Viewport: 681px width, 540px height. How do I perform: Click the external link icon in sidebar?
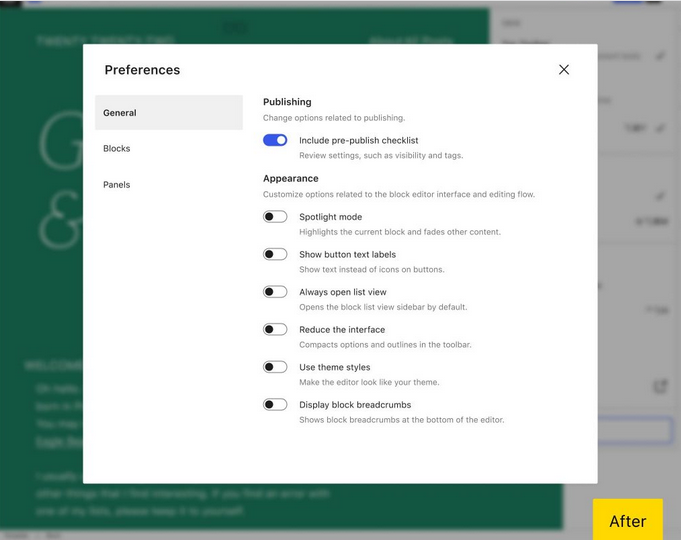pos(660,386)
